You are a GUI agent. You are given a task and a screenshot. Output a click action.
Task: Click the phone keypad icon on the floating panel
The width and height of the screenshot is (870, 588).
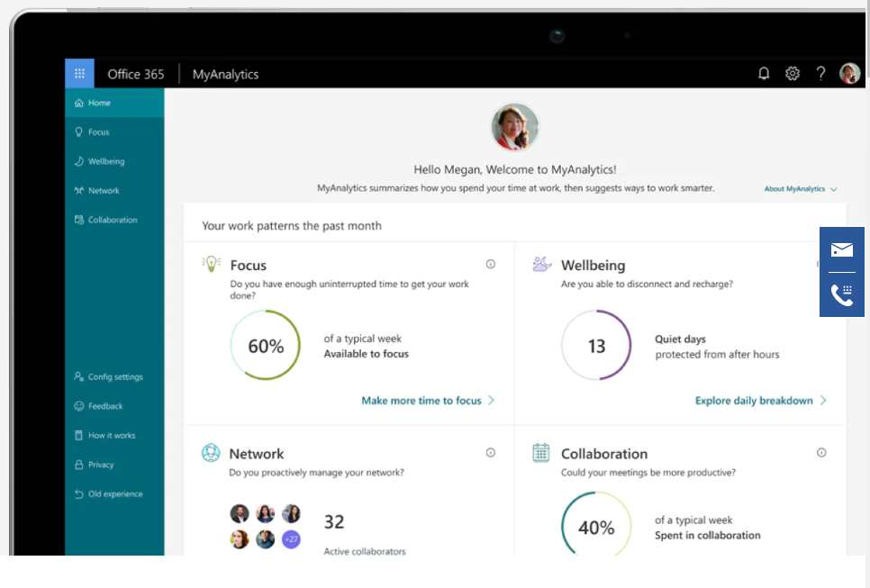[842, 295]
